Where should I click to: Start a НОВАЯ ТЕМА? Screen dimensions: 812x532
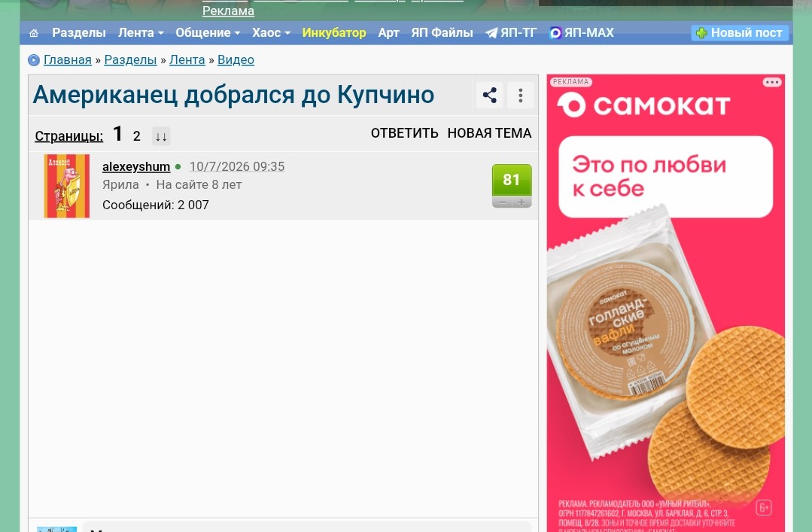[489, 133]
